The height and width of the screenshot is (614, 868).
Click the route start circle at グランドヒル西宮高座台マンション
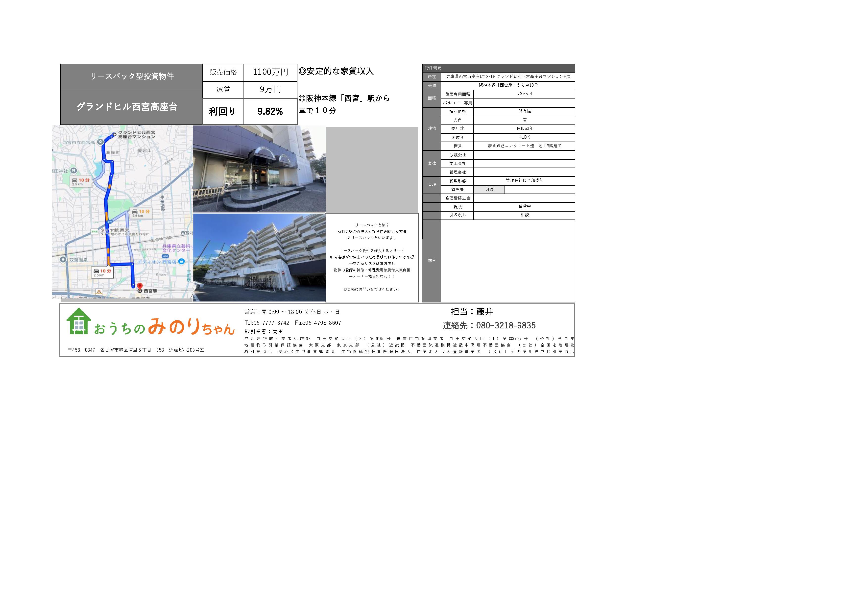115,134
